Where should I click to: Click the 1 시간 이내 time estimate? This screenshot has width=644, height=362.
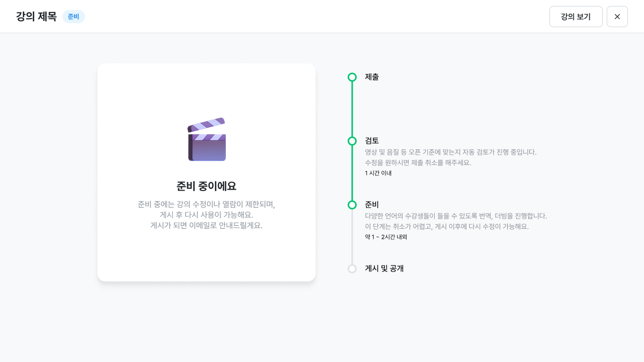(378, 173)
